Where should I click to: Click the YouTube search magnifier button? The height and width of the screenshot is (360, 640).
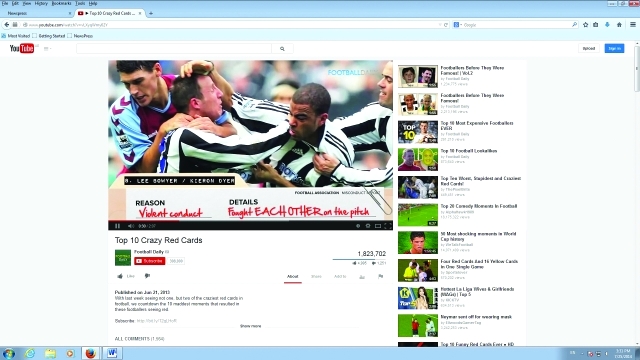pyautogui.click(x=282, y=49)
